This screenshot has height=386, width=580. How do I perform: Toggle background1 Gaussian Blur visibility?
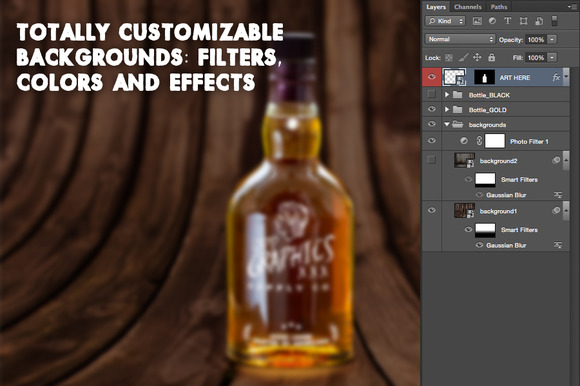(479, 245)
